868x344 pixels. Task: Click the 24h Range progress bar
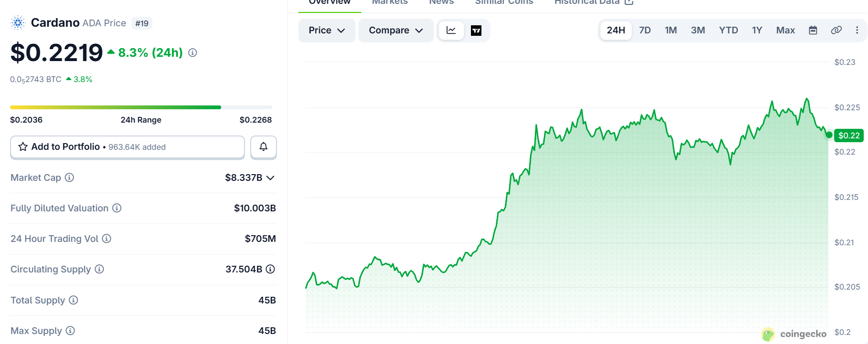(x=141, y=107)
